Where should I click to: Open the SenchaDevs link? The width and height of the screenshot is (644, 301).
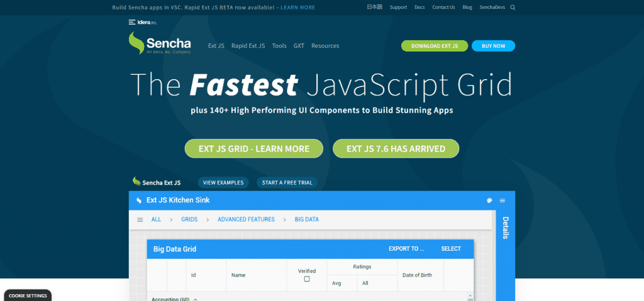tap(492, 8)
